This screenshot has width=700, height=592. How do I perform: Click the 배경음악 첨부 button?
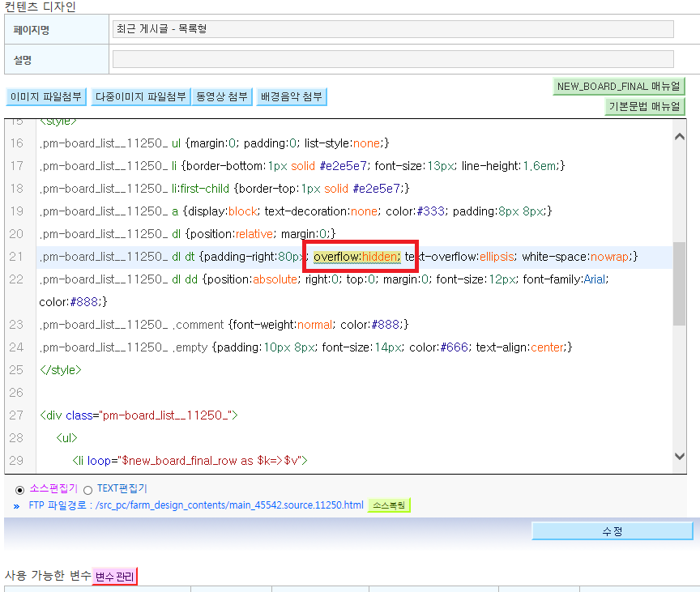[292, 97]
